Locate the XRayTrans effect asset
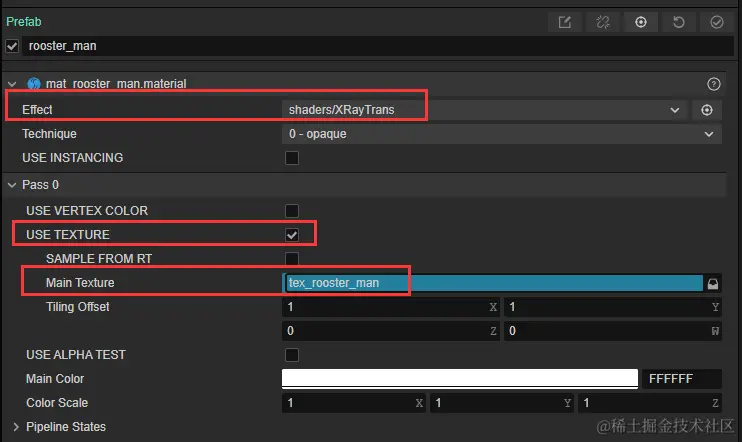The image size is (742, 442). click(707, 110)
